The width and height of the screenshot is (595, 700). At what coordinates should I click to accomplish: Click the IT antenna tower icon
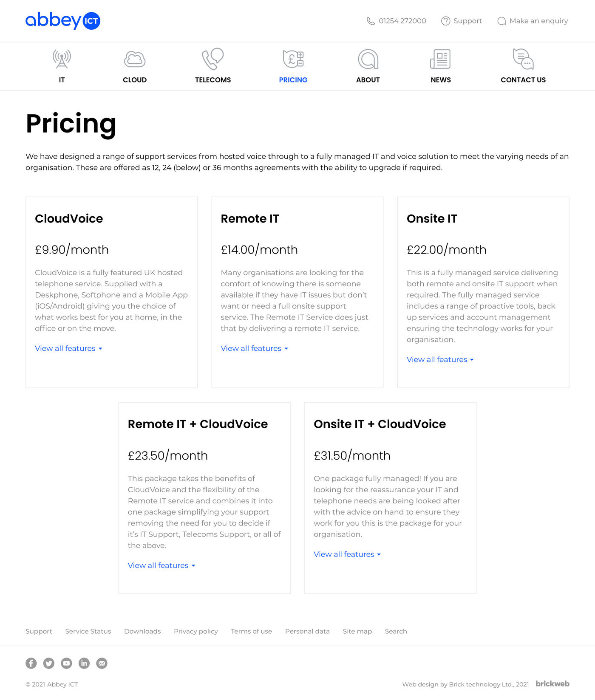click(x=62, y=59)
